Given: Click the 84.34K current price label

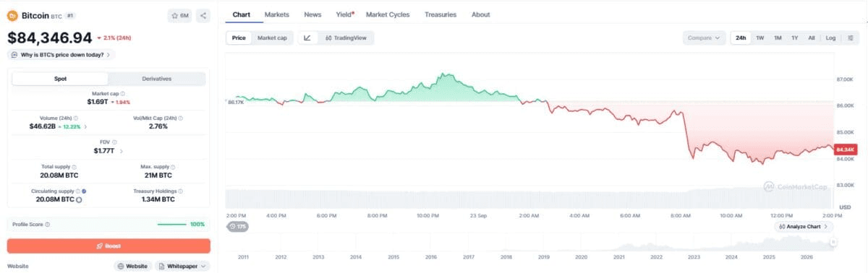Looking at the screenshot, I should click(845, 149).
